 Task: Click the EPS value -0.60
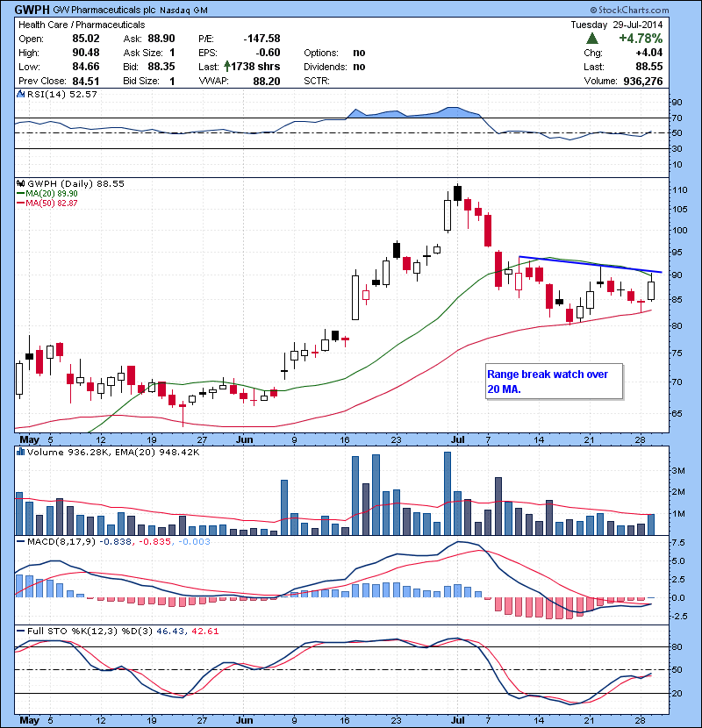tap(268, 52)
